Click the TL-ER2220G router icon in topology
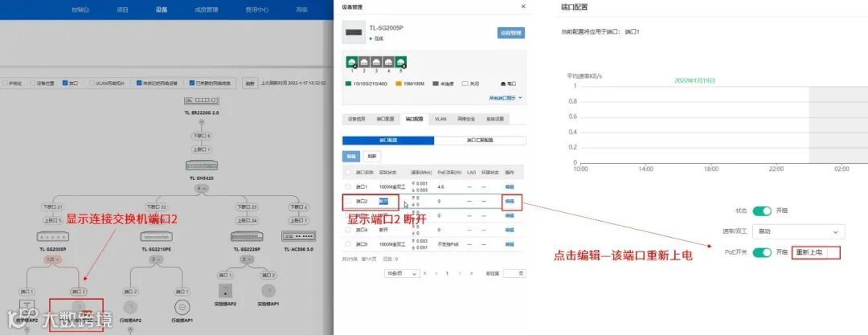The width and height of the screenshot is (868, 335). tap(202, 100)
